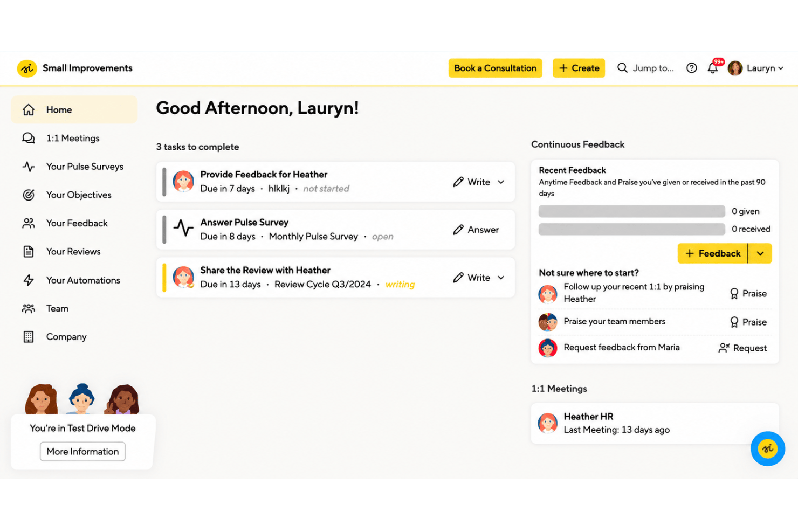This screenshot has height=532, width=798.
Task: Click Heather HR avatar in 1:1 Meetings
Action: 548,423
